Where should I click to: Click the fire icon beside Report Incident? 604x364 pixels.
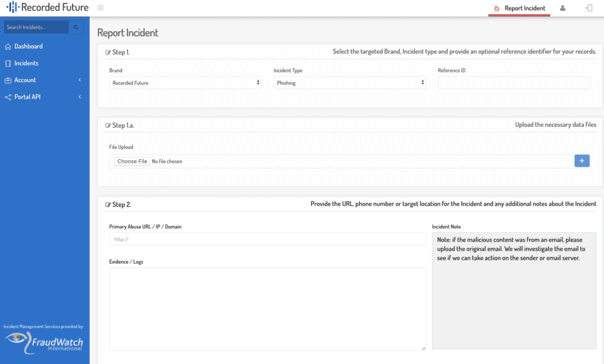(x=497, y=8)
